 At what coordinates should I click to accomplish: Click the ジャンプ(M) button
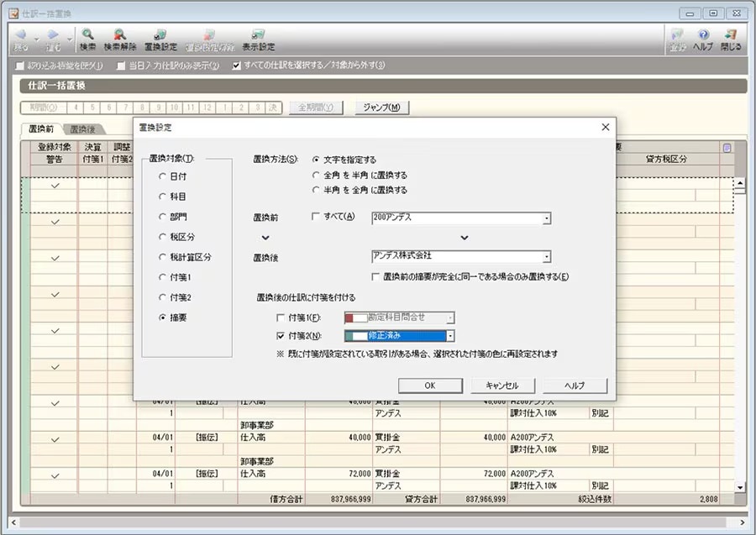(381, 107)
